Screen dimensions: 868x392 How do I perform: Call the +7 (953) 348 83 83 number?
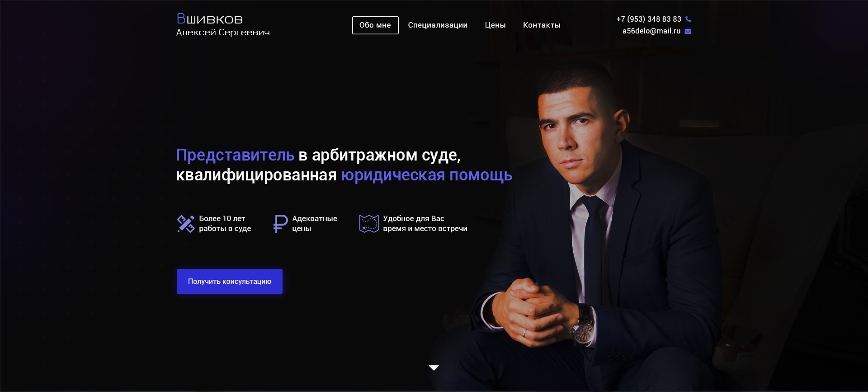click(649, 19)
